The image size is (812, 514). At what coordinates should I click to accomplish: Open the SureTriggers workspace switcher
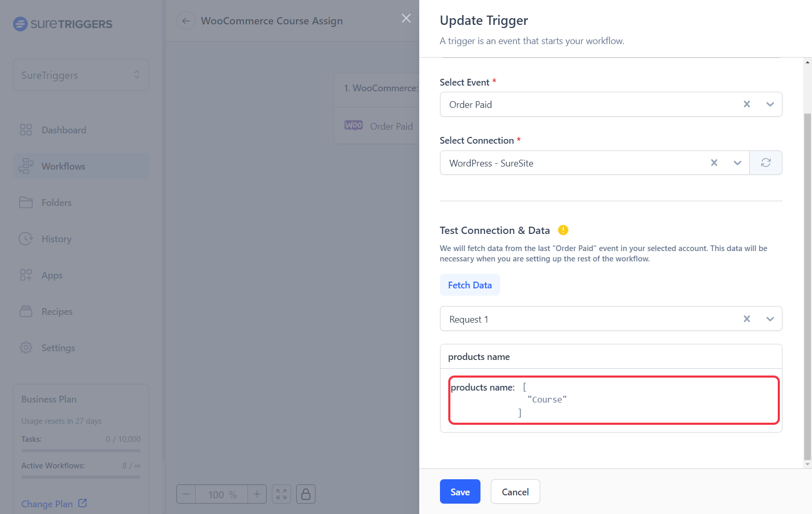[x=81, y=75]
